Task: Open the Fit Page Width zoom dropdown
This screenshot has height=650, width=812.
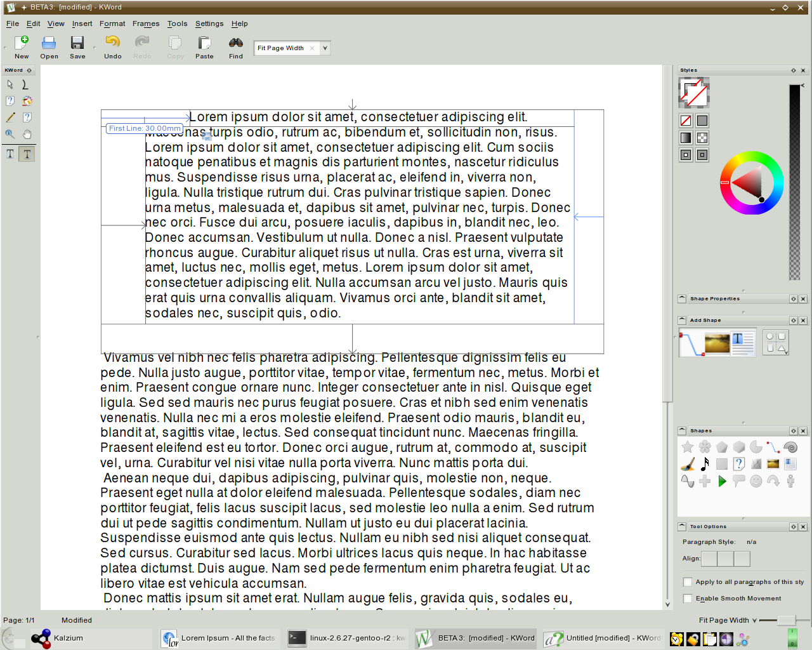Action: [x=325, y=48]
